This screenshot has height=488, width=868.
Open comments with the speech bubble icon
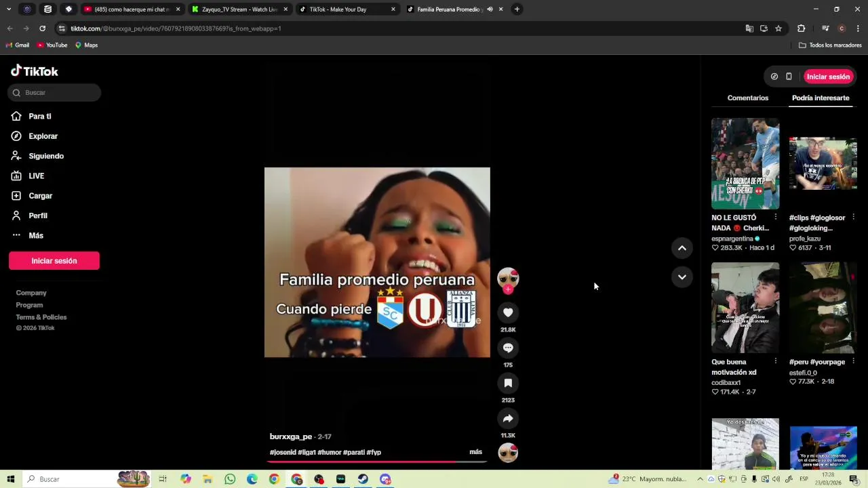click(508, 348)
